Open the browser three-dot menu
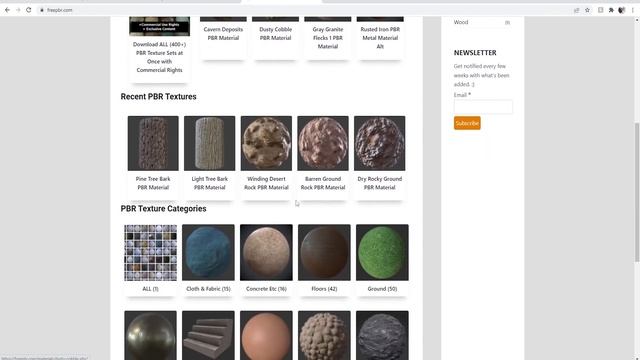 633,10
